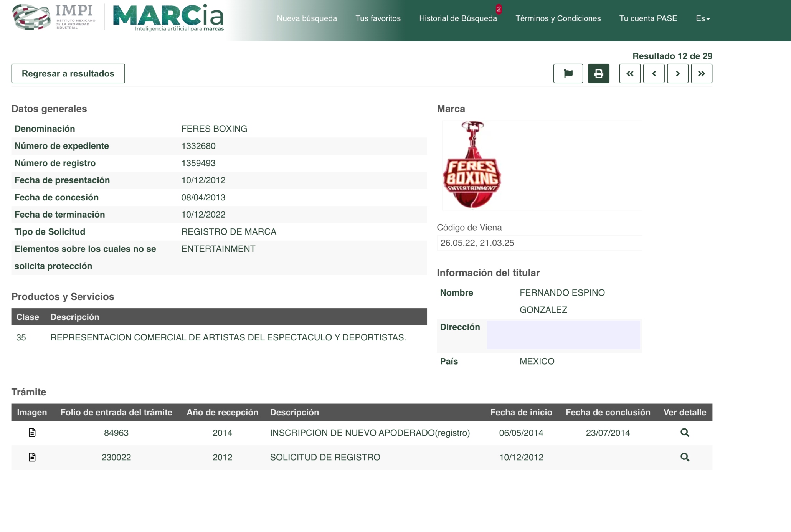
Task: Open document image for folio 84963
Action: [32, 433]
